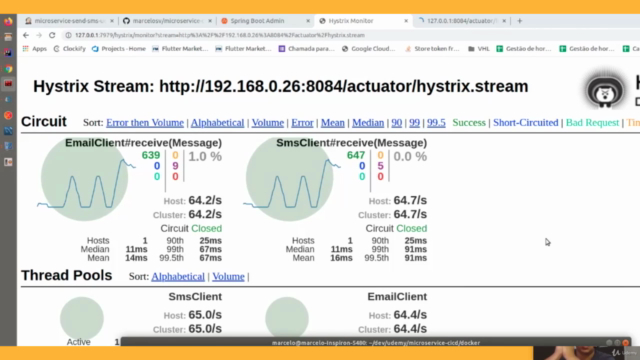
Task: Sort circuits by Mean
Action: click(x=332, y=122)
